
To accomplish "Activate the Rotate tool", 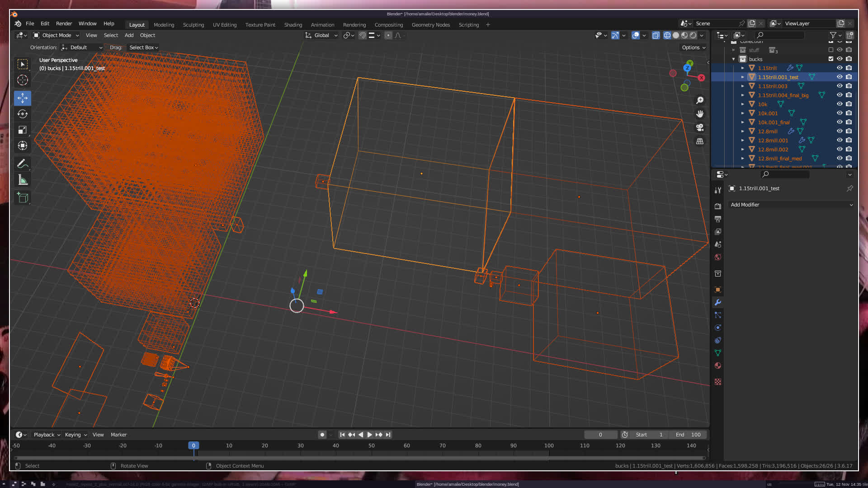I will pyautogui.click(x=23, y=114).
